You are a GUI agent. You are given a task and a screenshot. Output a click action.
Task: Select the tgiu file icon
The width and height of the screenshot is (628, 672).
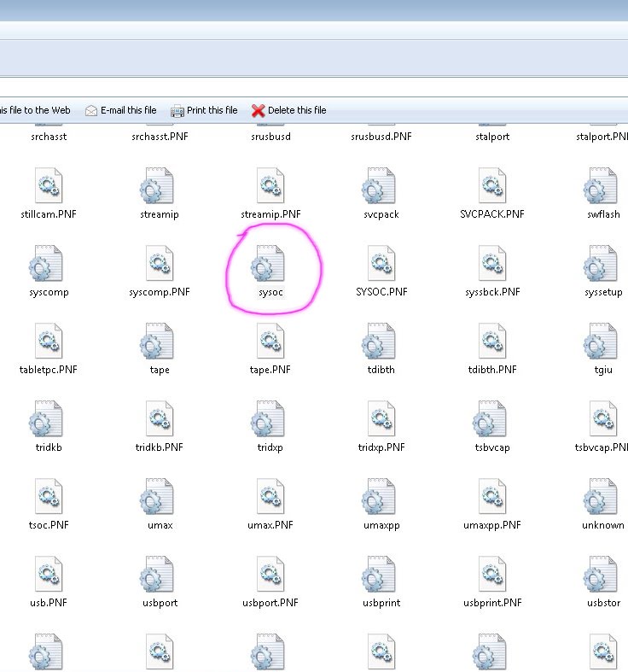(x=601, y=341)
